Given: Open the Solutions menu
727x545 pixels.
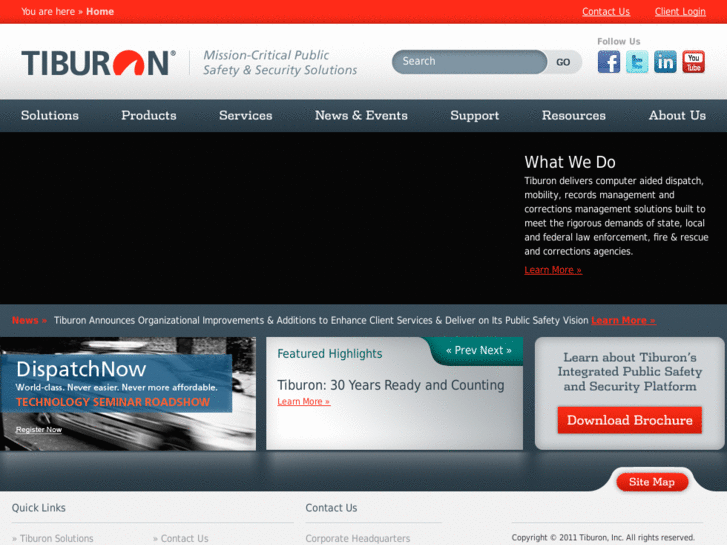Looking at the screenshot, I should [x=50, y=115].
